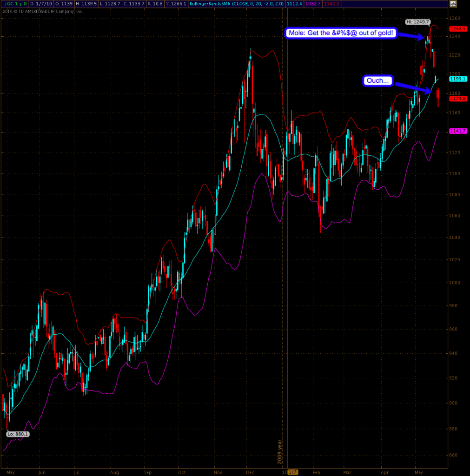Click the O: 1139 open value
The height and width of the screenshot is (476, 470).
[64, 4]
